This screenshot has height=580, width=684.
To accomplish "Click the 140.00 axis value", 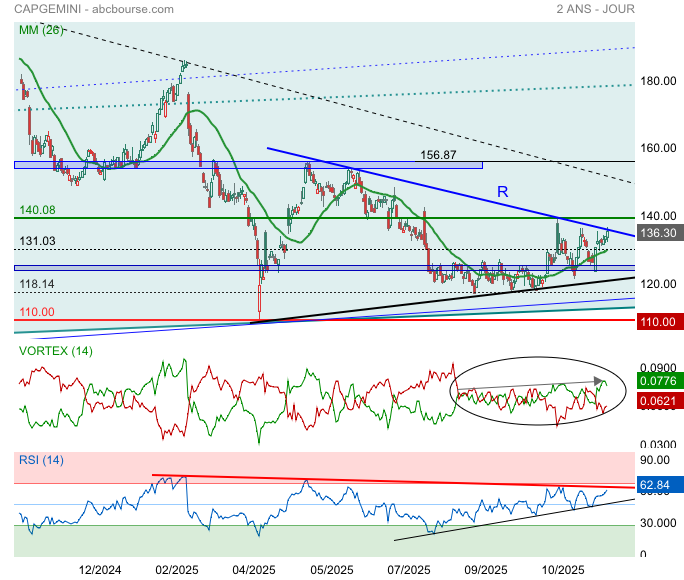I will click(x=658, y=216).
